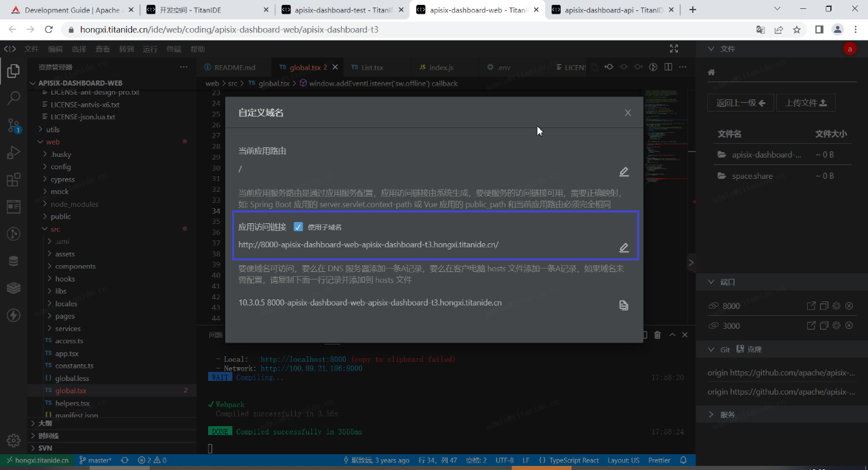Click the 返回上一级 button

point(740,101)
